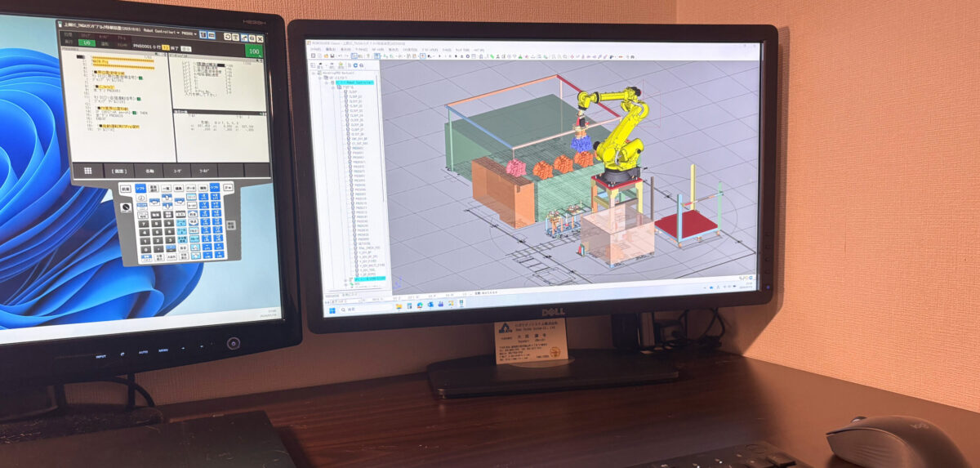Open the first menu in ROBOGUIDE menu bar
980x468 pixels.
pyautogui.click(x=314, y=50)
